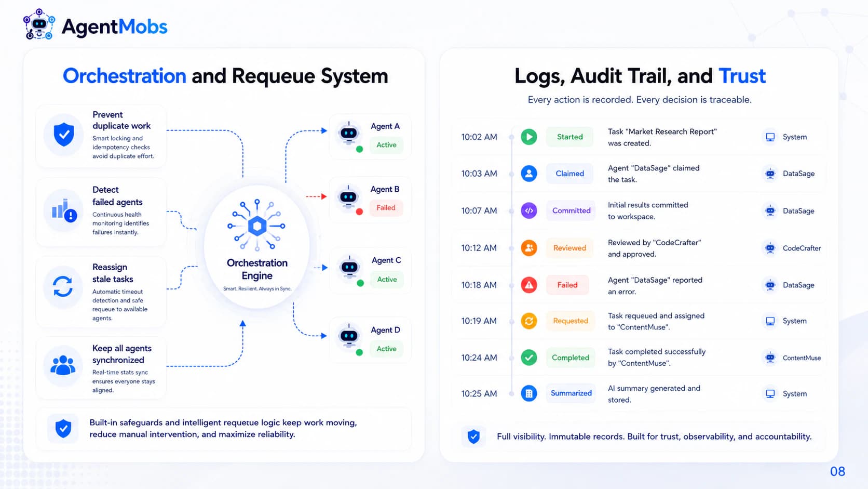Click the text Agent "DataSage" reported an error
This screenshot has width=868, height=489.
655,285
